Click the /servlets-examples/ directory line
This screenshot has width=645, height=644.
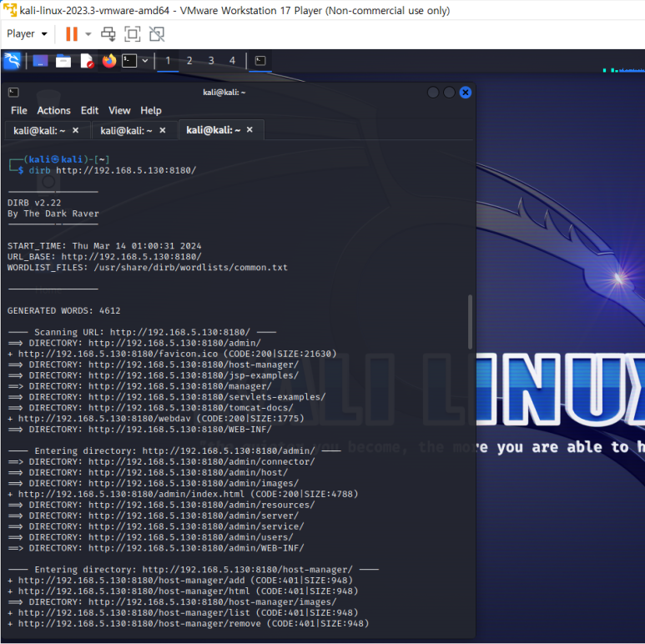click(x=167, y=397)
